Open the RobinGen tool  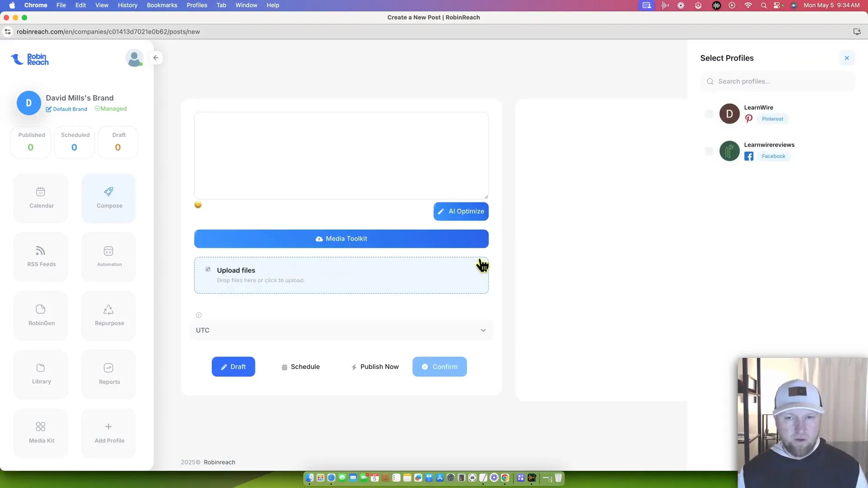pyautogui.click(x=41, y=315)
